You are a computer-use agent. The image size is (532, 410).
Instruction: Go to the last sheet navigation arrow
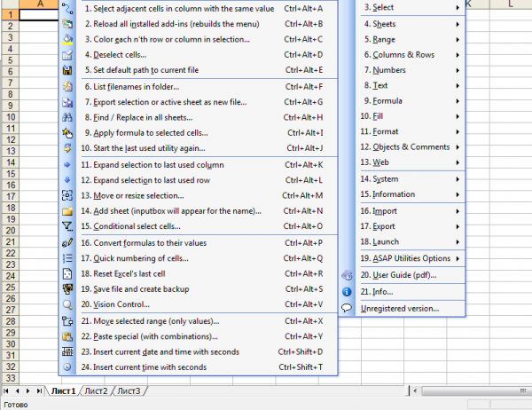tap(39, 391)
